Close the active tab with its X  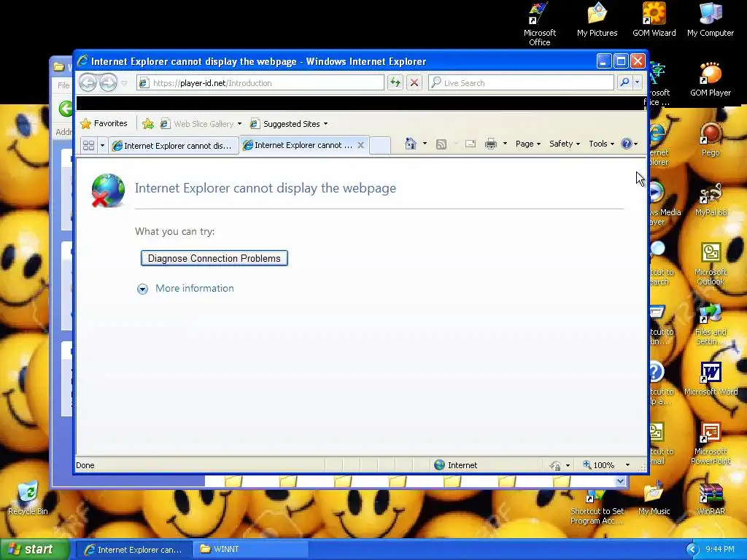(360, 145)
